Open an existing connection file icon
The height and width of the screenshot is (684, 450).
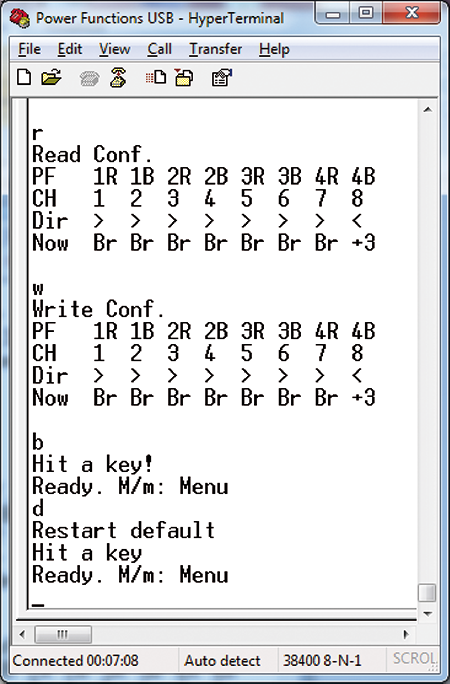[x=51, y=77]
